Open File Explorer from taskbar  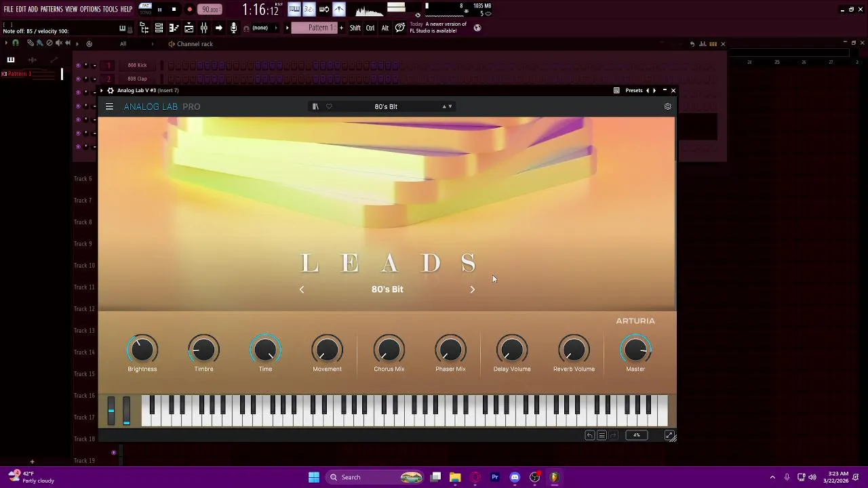tap(455, 477)
